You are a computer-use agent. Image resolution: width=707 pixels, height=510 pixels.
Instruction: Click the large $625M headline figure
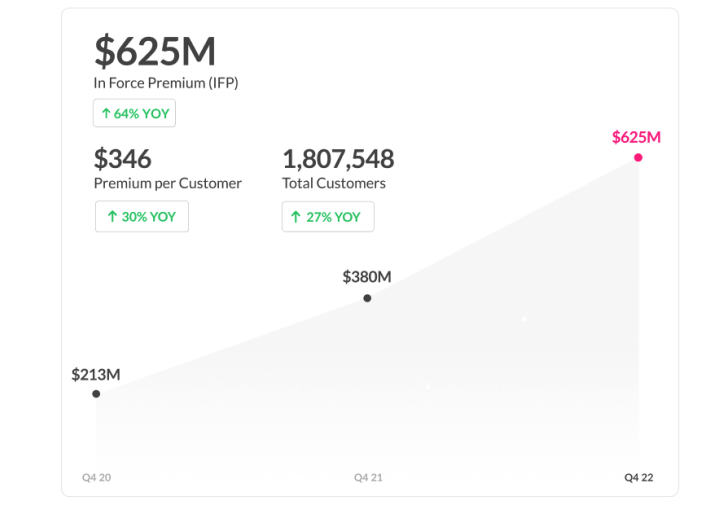pos(155,52)
